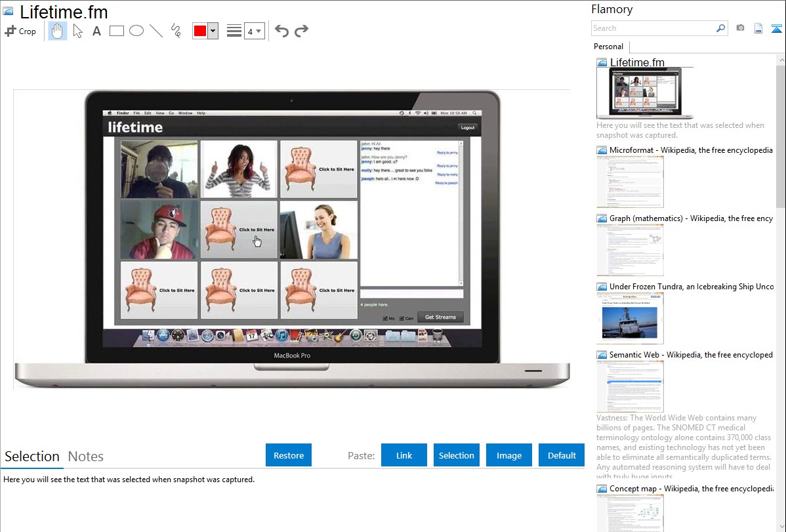The height and width of the screenshot is (532, 786).
Task: Activate the hand pan tool
Action: (58, 31)
